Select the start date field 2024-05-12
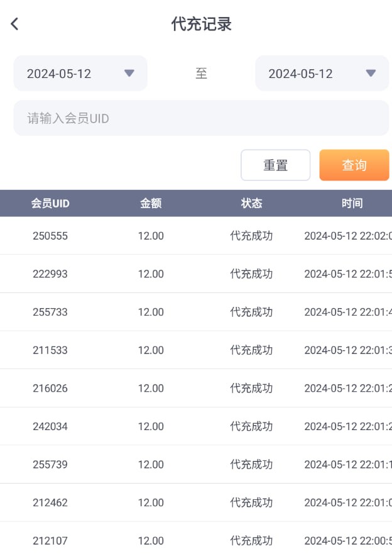The image size is (392, 554). point(59,74)
